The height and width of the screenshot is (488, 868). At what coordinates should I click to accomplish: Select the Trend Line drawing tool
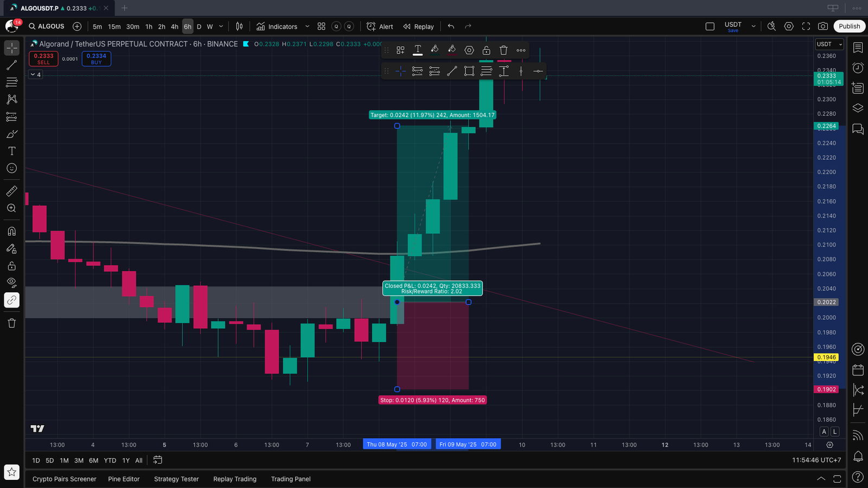pyautogui.click(x=11, y=65)
